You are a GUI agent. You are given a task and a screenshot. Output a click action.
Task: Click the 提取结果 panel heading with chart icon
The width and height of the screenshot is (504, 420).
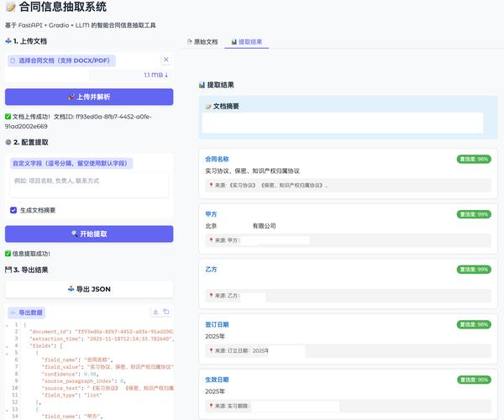(217, 85)
